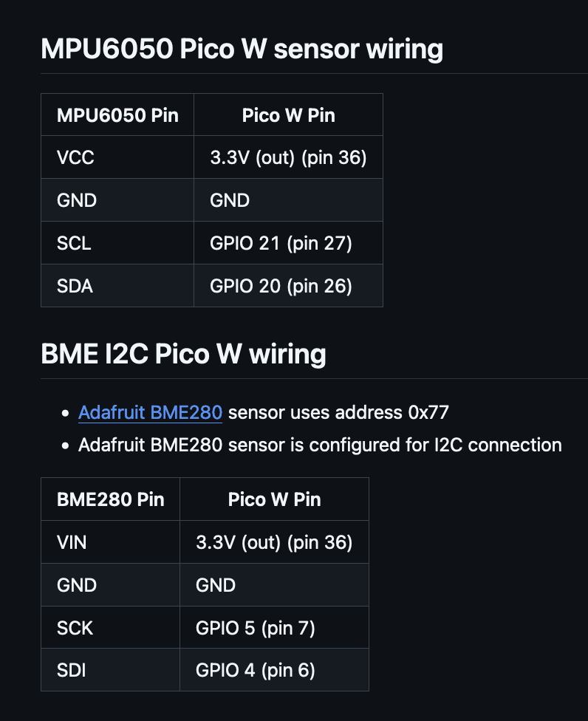Click the Pico W Pin header in BME280 table
The image size is (588, 721).
(x=275, y=499)
